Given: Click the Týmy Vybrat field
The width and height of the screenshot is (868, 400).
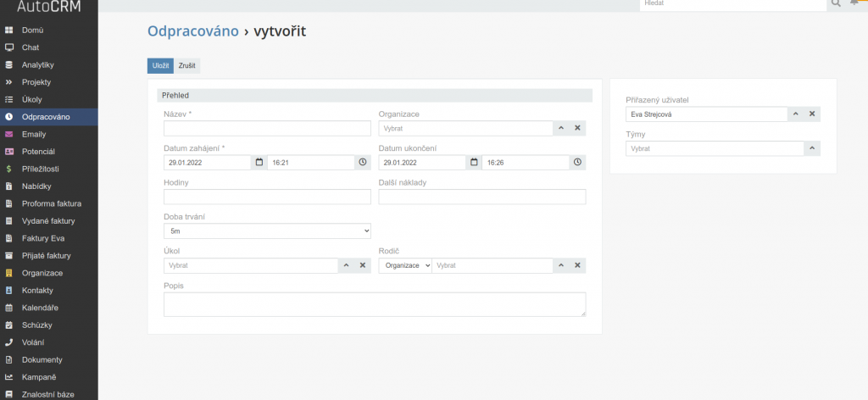Looking at the screenshot, I should (715, 148).
